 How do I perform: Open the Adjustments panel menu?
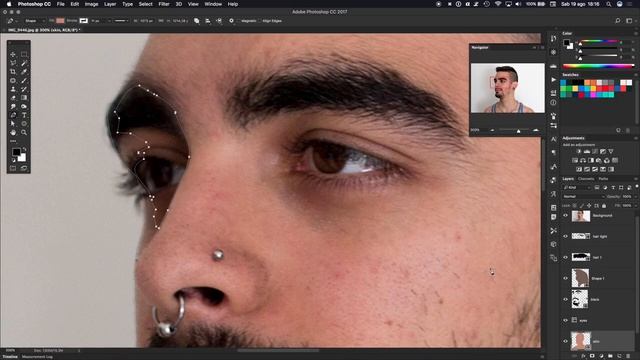[x=636, y=138]
